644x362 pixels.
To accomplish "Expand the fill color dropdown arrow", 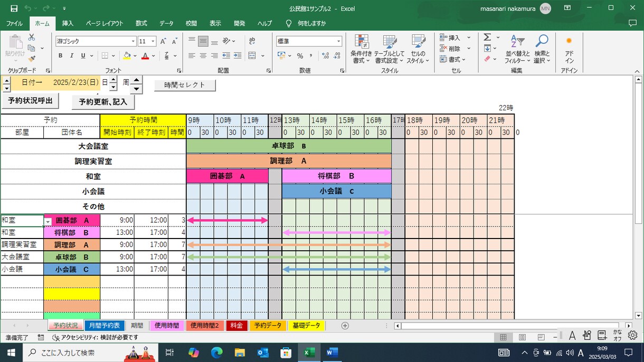I will [x=135, y=55].
